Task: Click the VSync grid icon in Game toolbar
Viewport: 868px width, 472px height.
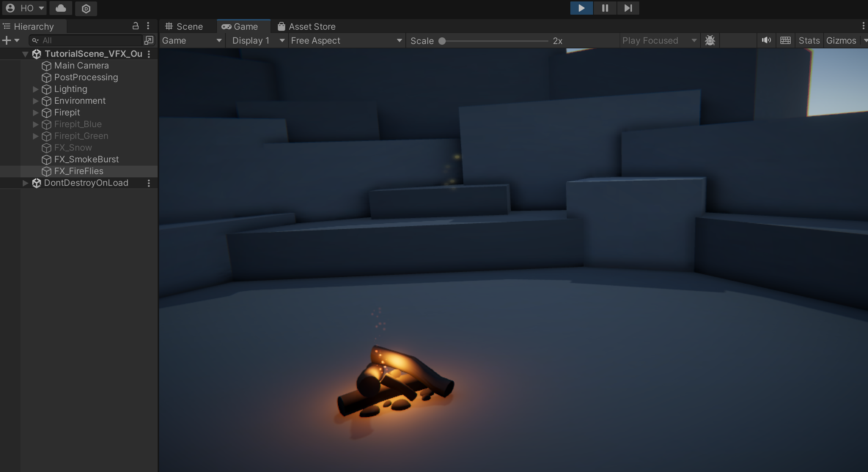Action: click(786, 40)
